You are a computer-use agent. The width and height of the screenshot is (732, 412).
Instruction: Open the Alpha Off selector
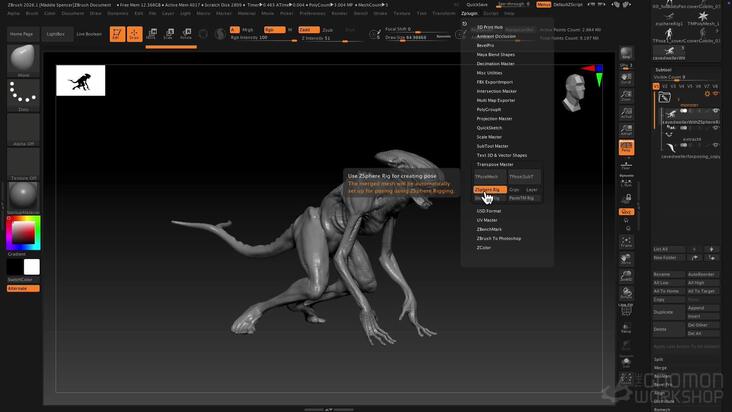coord(23,130)
